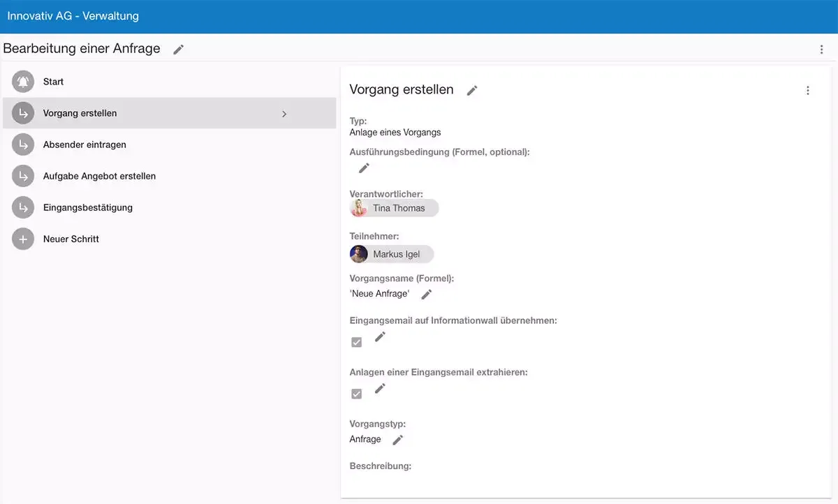Screen dimensions: 838x504
Task: Click chevron arrow on Vorgang erstellen step
Action: pos(284,114)
